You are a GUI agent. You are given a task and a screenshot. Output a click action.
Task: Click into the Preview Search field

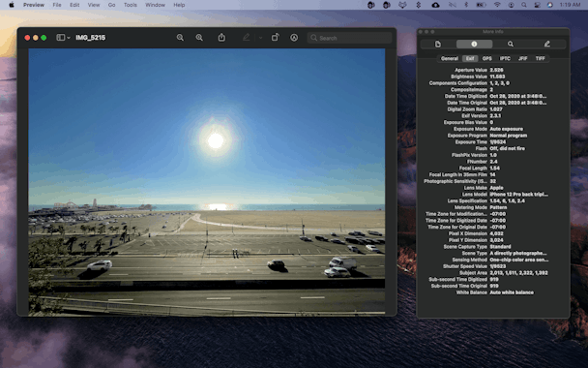tap(349, 38)
